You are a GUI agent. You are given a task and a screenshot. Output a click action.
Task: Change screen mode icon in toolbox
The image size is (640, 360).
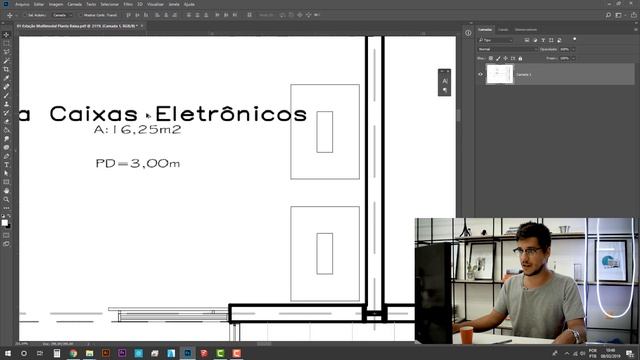[6, 244]
